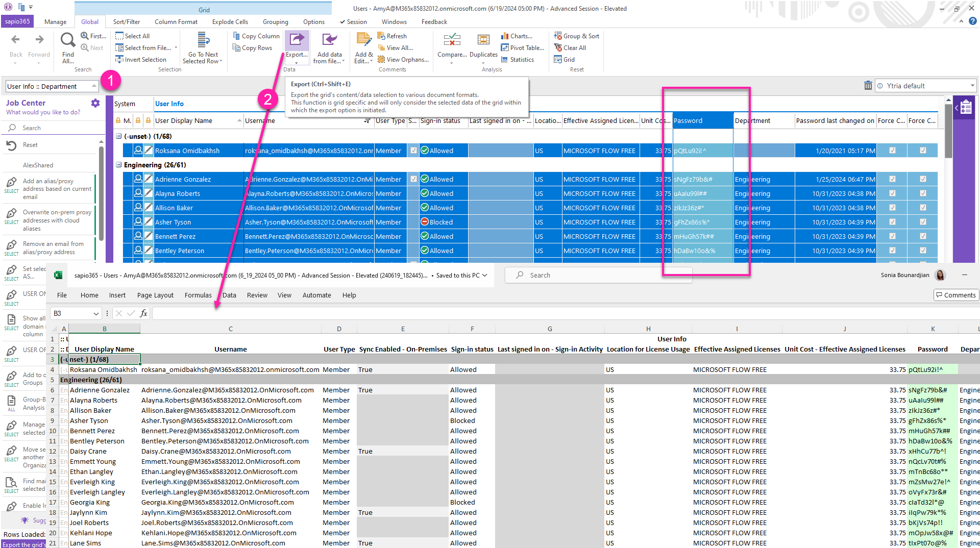Expand User Info :: Department selector
This screenshot has width=980, height=548.
pos(94,86)
